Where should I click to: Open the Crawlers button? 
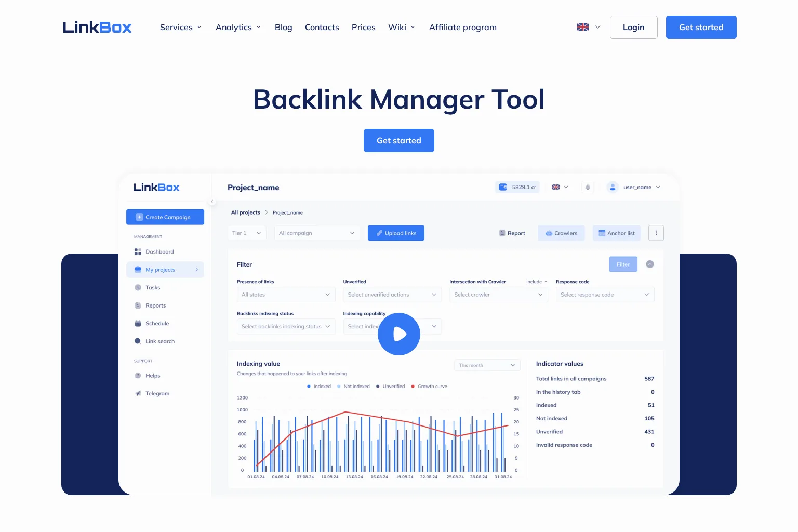pyautogui.click(x=561, y=233)
